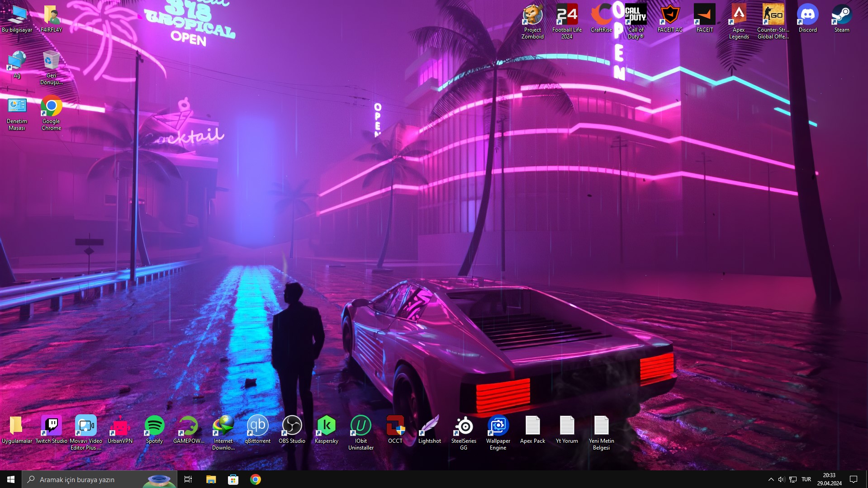The width and height of the screenshot is (868, 488).
Task: Click the Show desktop strip at taskbar end
Action: click(866, 479)
